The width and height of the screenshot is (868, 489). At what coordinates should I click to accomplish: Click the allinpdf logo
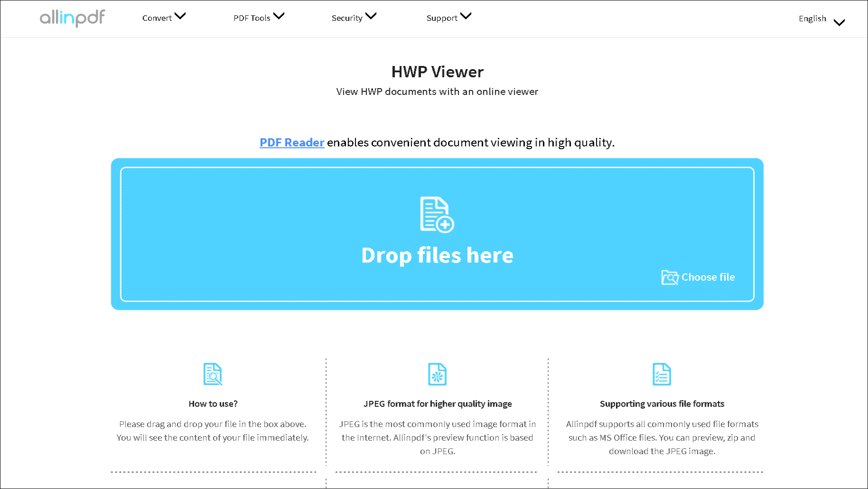72,18
